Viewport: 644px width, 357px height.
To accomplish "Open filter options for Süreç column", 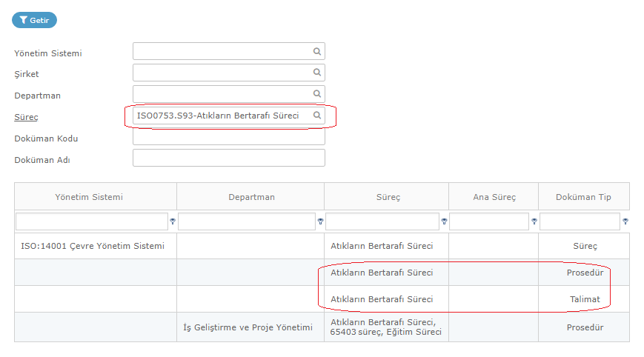I will click(x=445, y=221).
